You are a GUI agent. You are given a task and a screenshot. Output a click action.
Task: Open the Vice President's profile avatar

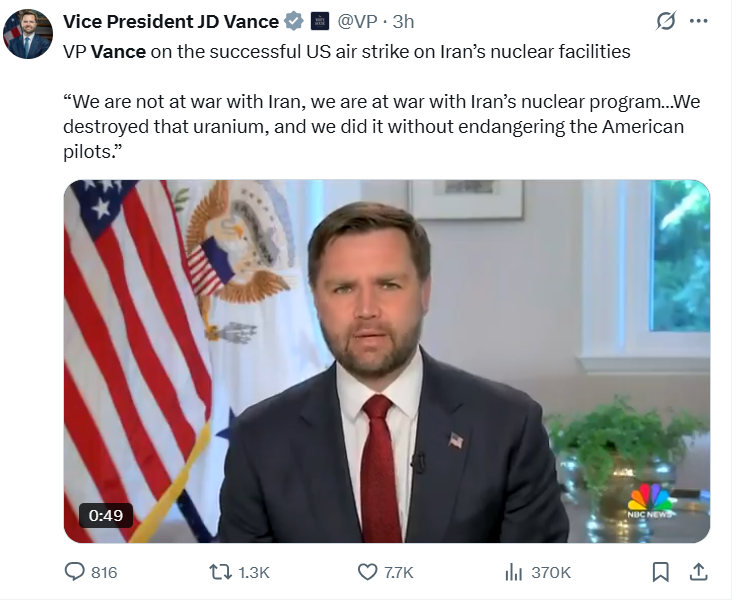click(28, 35)
